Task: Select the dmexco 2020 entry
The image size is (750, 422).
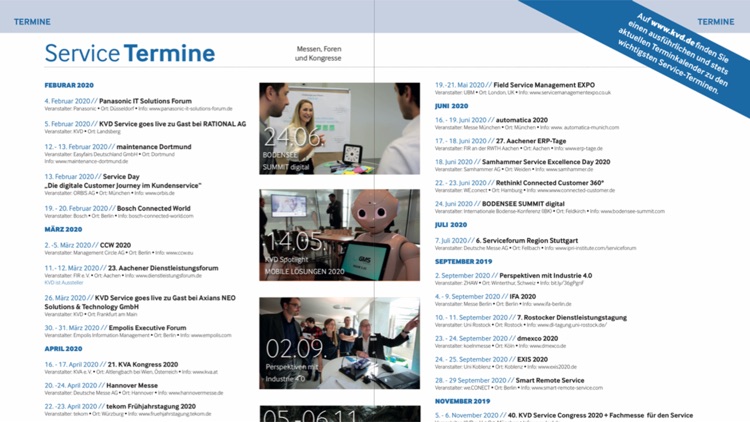Action: point(500,342)
